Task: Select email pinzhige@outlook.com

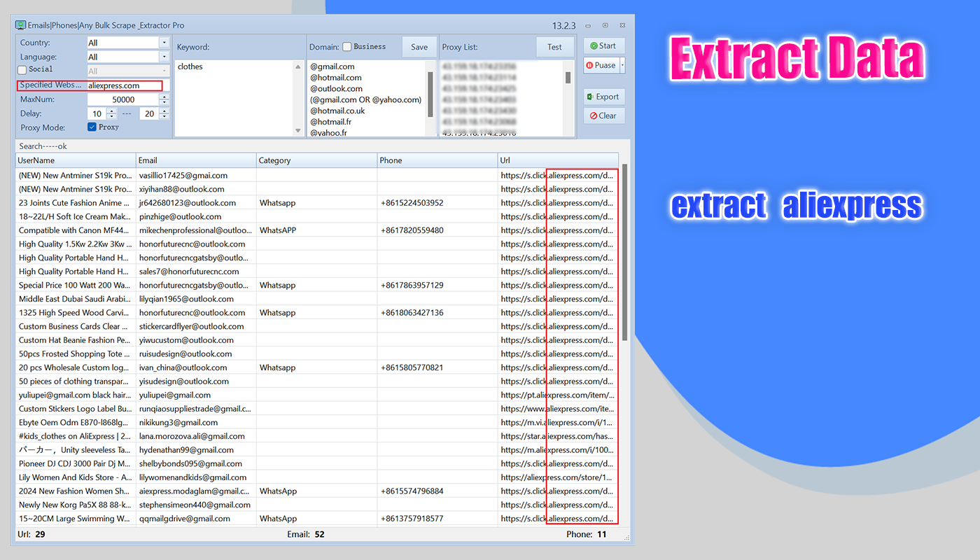Action: click(180, 216)
